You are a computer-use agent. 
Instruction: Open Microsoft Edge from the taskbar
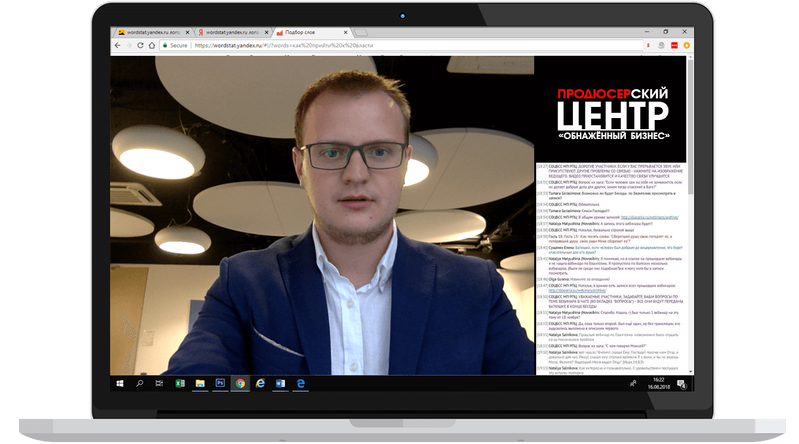301,383
